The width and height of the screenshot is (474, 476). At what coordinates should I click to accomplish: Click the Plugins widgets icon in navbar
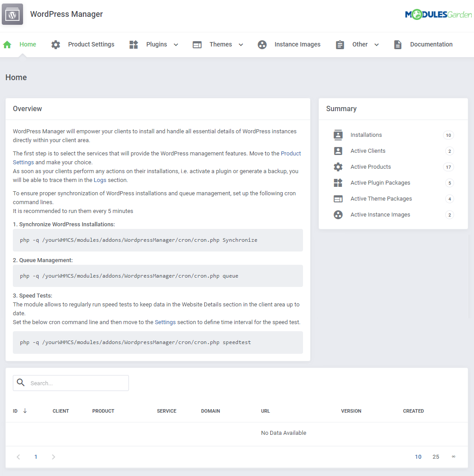tap(134, 45)
